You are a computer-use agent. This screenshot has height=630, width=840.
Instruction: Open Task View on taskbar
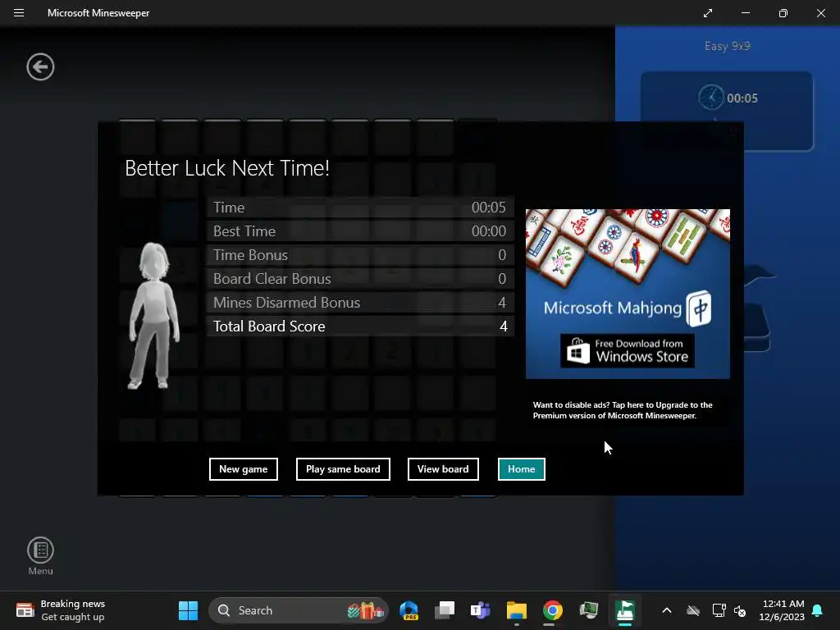(x=444, y=610)
